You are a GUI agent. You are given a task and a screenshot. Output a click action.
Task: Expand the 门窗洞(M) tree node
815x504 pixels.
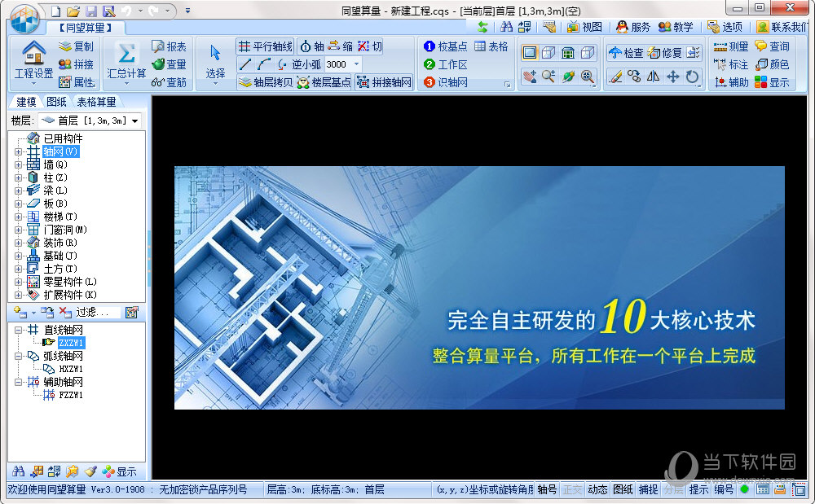pos(18,230)
